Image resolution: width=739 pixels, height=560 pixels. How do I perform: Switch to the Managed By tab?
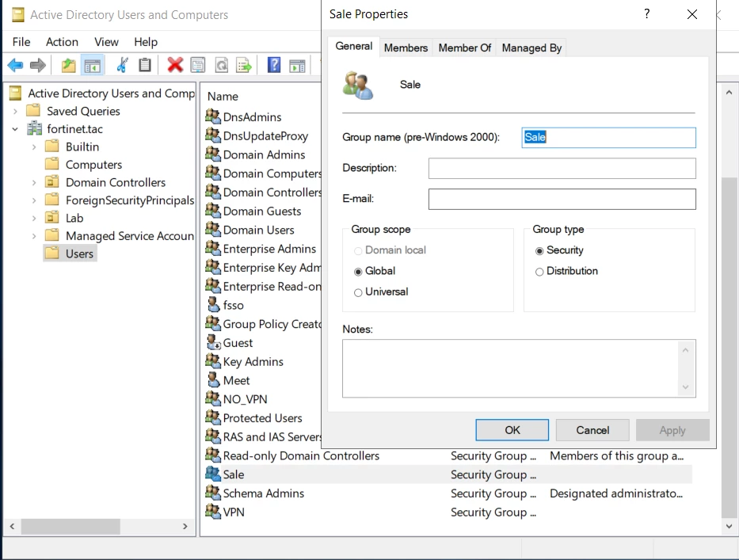point(531,48)
